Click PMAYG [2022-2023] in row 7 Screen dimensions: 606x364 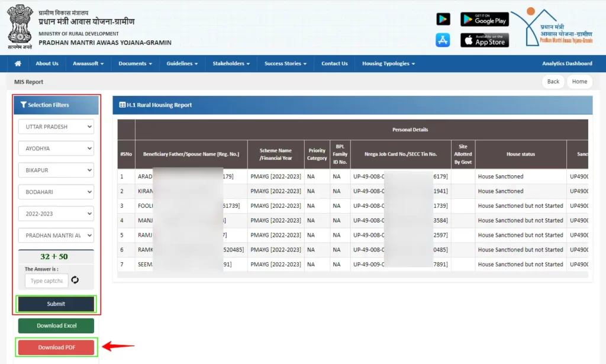(x=276, y=265)
